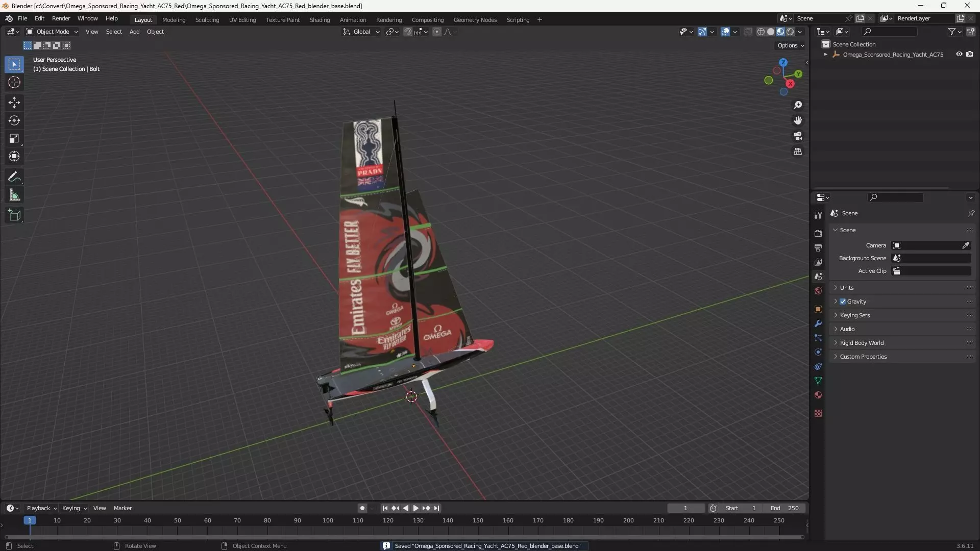
Task: Open the Tool properties tab
Action: [x=818, y=215]
